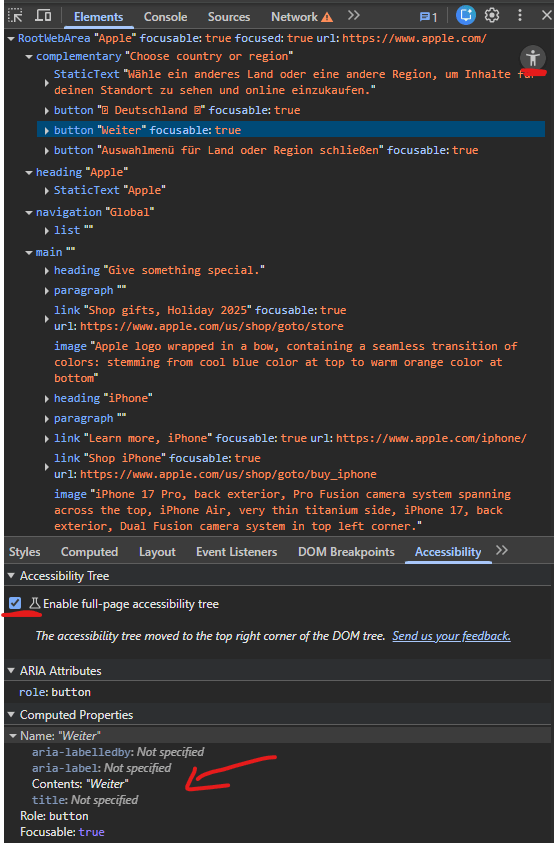554x843 pixels.
Task: Open the DevTools three-dot menu
Action: click(x=520, y=16)
